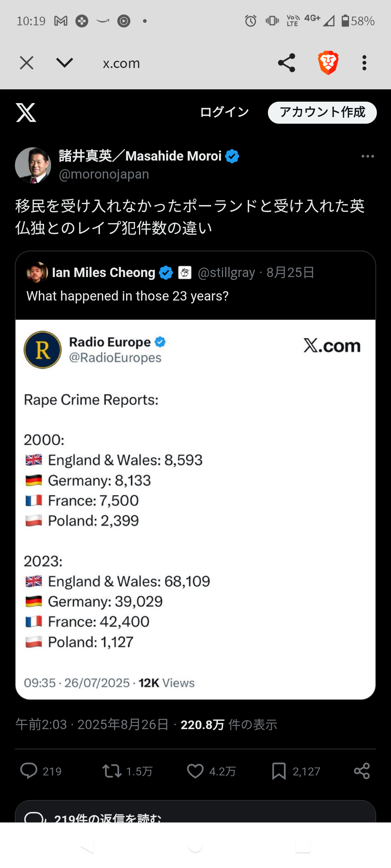View the Rape Crime Reports image

click(x=195, y=506)
